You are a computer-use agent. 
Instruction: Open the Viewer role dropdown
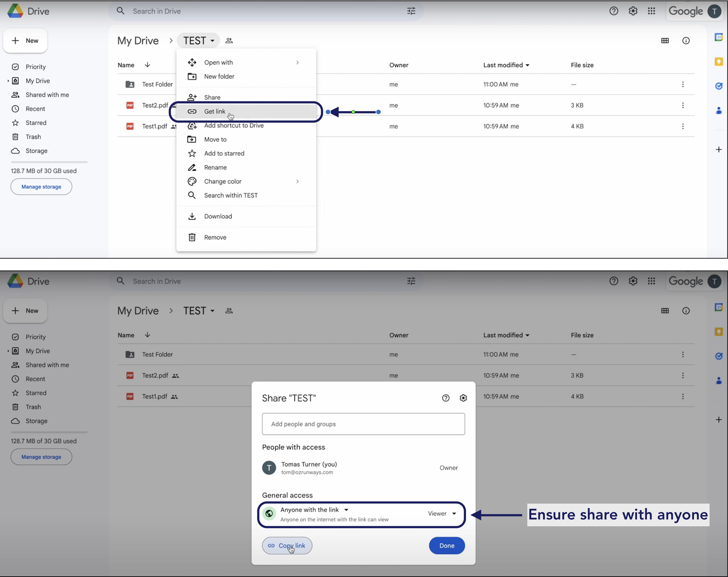pyautogui.click(x=442, y=514)
